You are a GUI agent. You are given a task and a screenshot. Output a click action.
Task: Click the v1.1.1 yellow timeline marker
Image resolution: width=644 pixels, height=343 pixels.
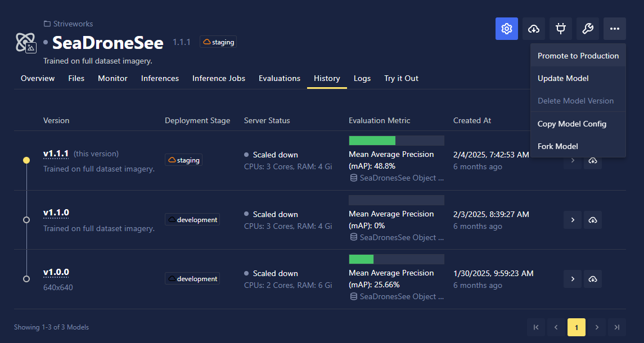26,160
